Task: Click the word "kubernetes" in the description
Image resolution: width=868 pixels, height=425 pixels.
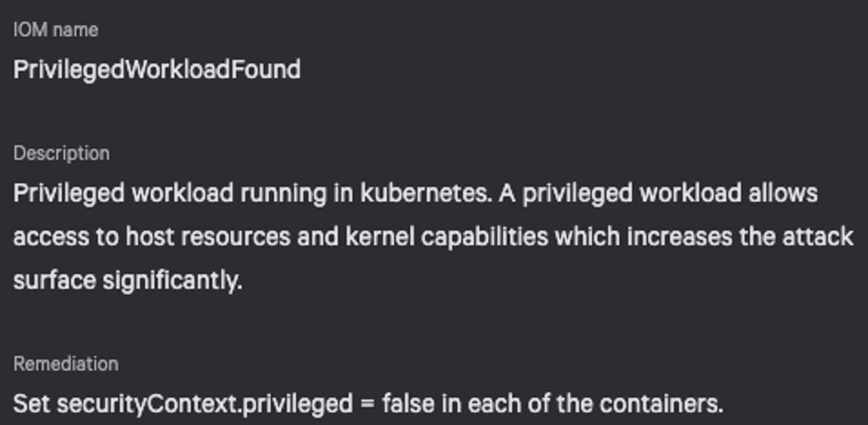Action: [427, 193]
